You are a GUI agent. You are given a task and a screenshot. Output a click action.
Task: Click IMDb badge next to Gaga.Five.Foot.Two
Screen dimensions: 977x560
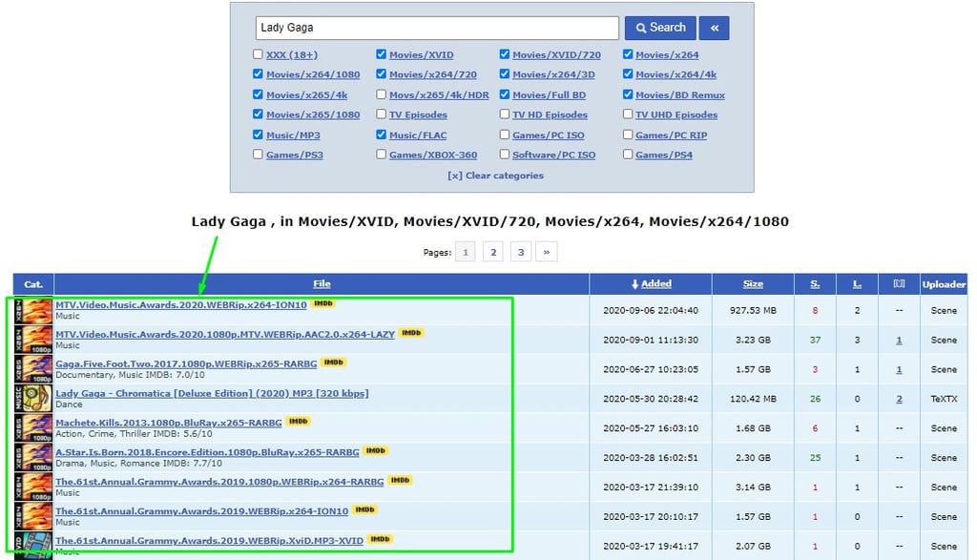333,362
